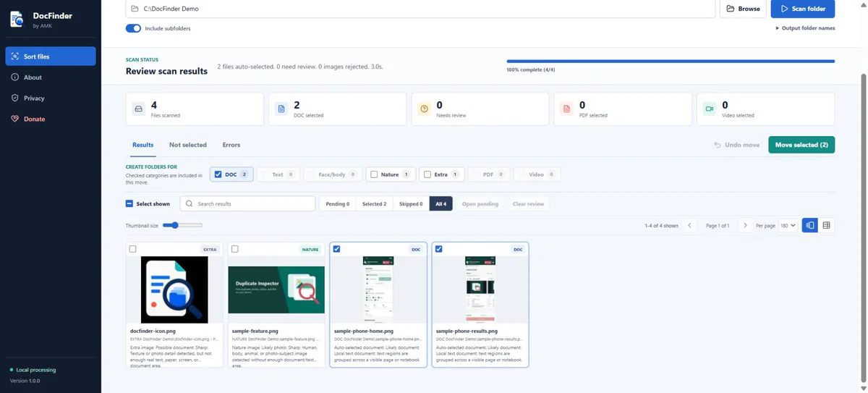Click the scan progress bar
This screenshot has width=868, height=393.
(x=671, y=62)
